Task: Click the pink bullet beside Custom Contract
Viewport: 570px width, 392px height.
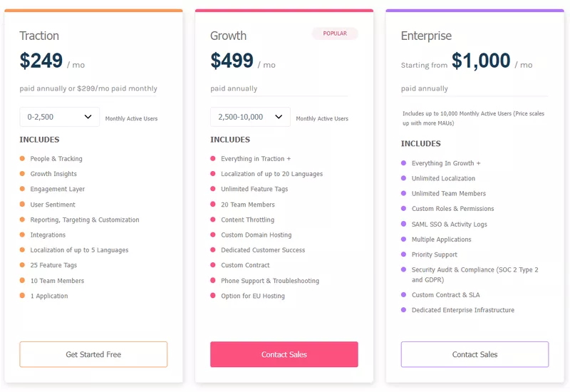Action: (x=213, y=264)
